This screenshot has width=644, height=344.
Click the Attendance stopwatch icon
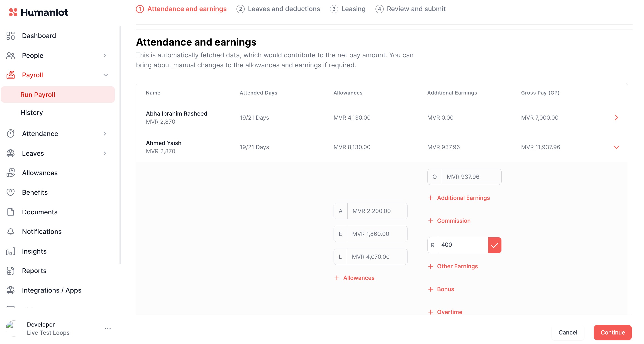pyautogui.click(x=10, y=134)
